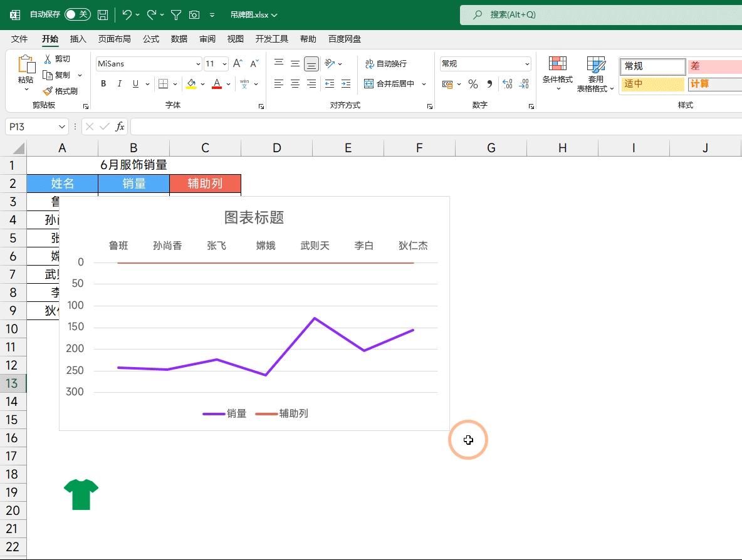Click the camera screenshot icon in quick access toolbar
The height and width of the screenshot is (560, 742).
[x=194, y=14]
